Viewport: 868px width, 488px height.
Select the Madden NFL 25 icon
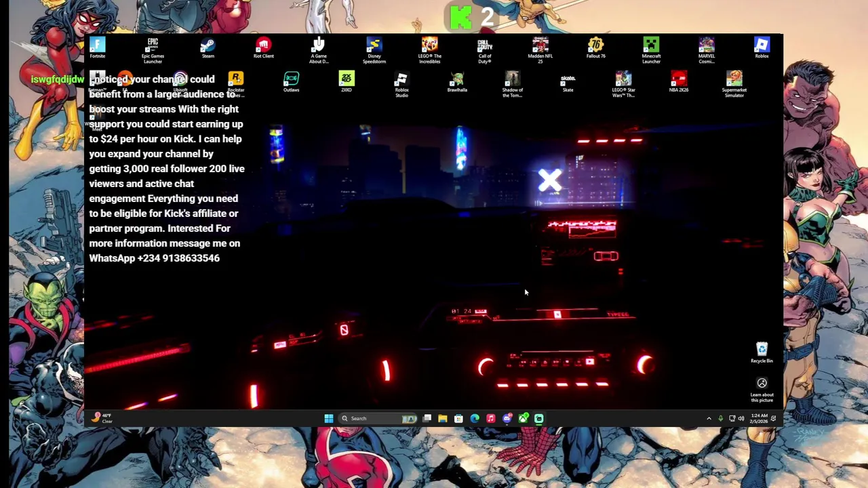tap(540, 50)
